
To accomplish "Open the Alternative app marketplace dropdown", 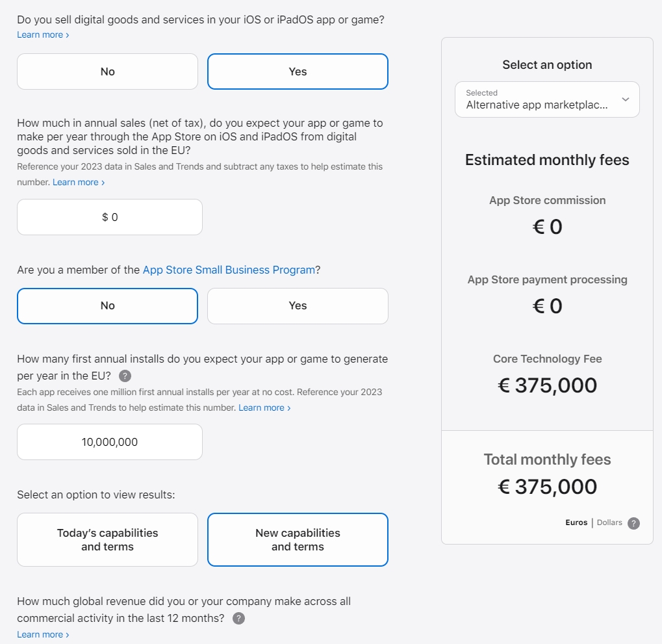I will [538, 99].
